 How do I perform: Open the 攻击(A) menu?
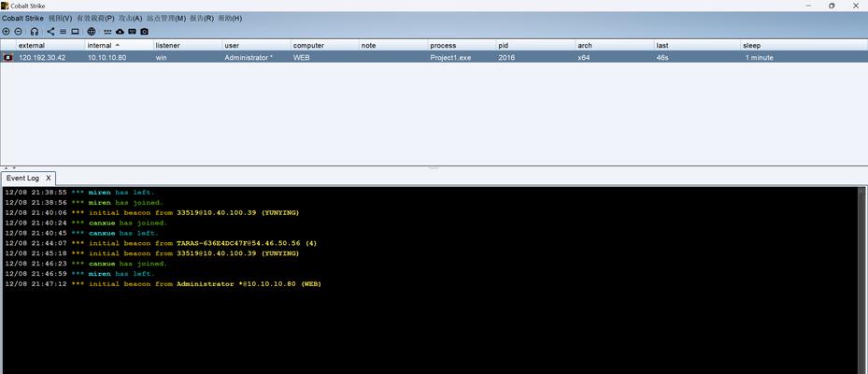point(132,18)
